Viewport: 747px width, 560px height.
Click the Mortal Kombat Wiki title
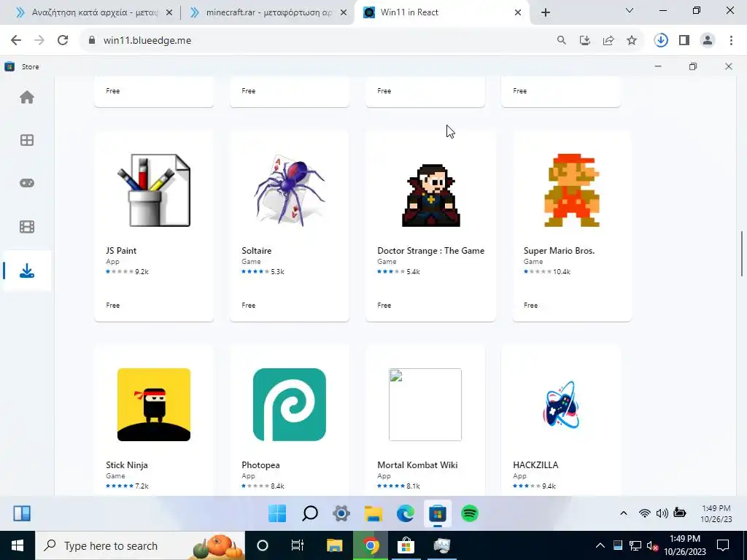417,464
